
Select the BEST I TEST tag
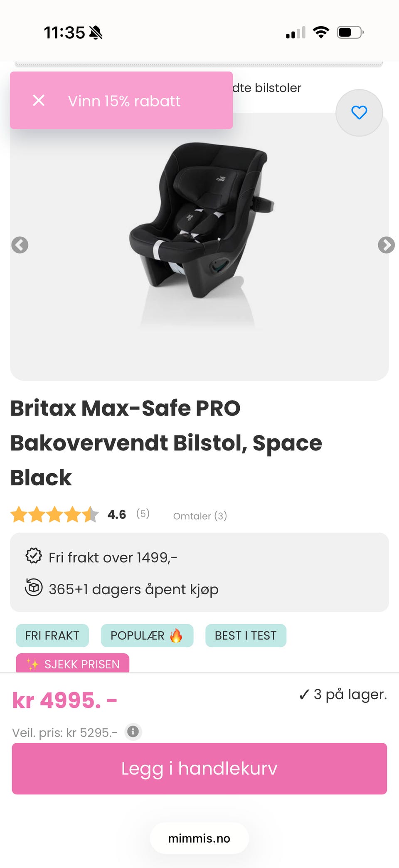coord(246,636)
